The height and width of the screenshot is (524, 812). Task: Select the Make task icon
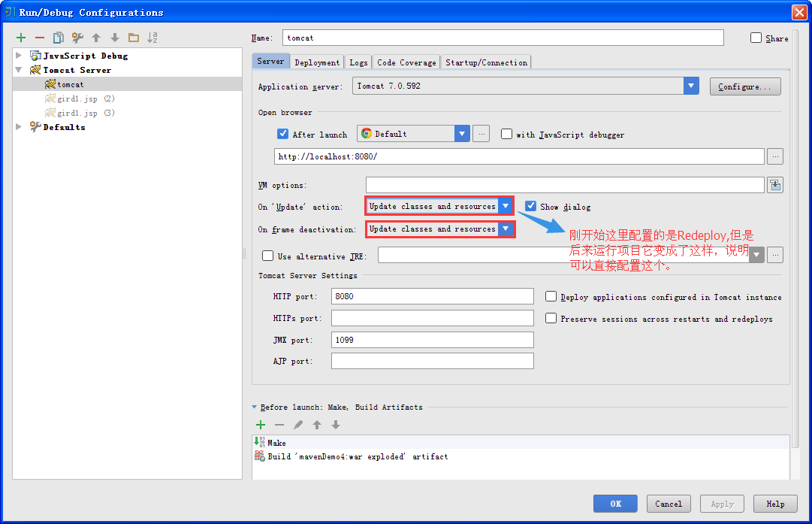(x=259, y=442)
